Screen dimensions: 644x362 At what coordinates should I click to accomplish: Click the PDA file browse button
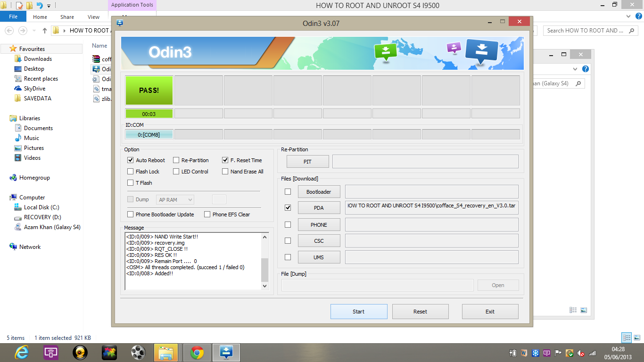319,208
